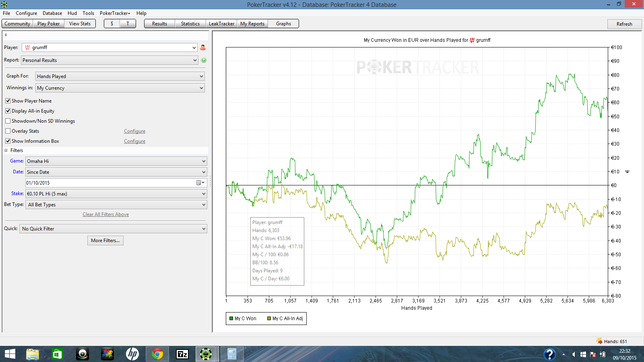Open the date calendar picker icon
The image size is (644, 362).
[x=200, y=183]
